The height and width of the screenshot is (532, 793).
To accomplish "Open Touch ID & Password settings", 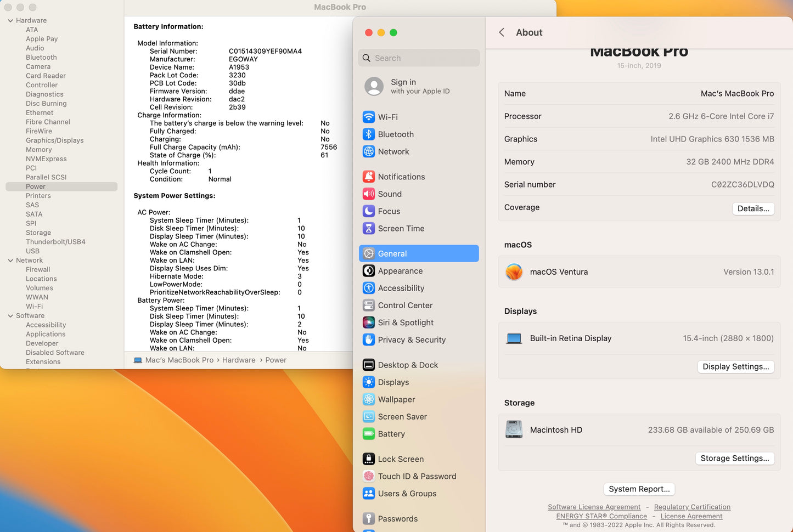I will [x=417, y=476].
